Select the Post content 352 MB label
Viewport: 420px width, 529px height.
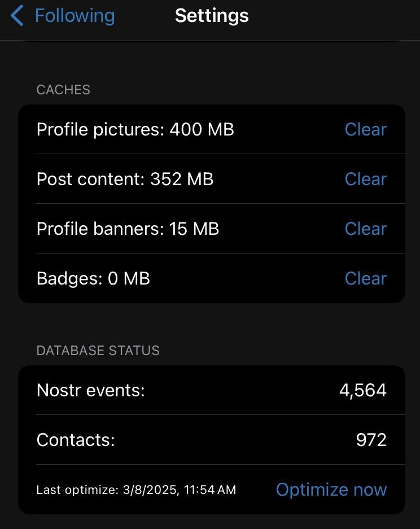[125, 179]
